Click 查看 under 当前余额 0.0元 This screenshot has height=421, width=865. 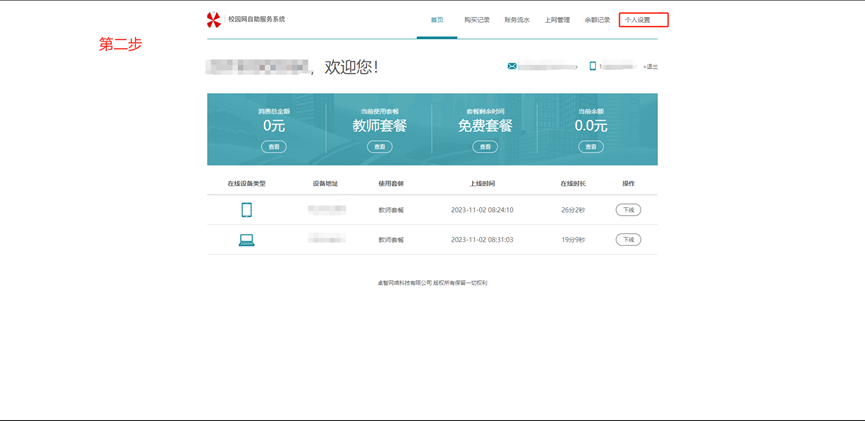[x=591, y=147]
